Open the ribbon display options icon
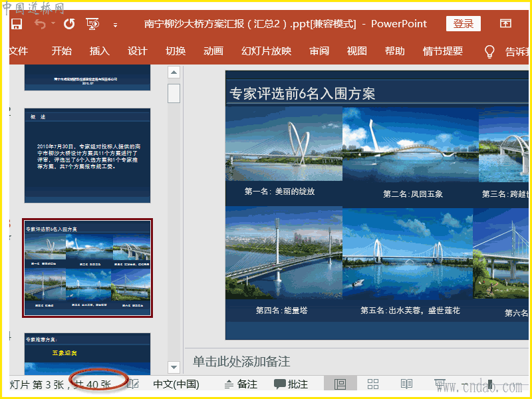The height and width of the screenshot is (399, 532). click(x=505, y=24)
